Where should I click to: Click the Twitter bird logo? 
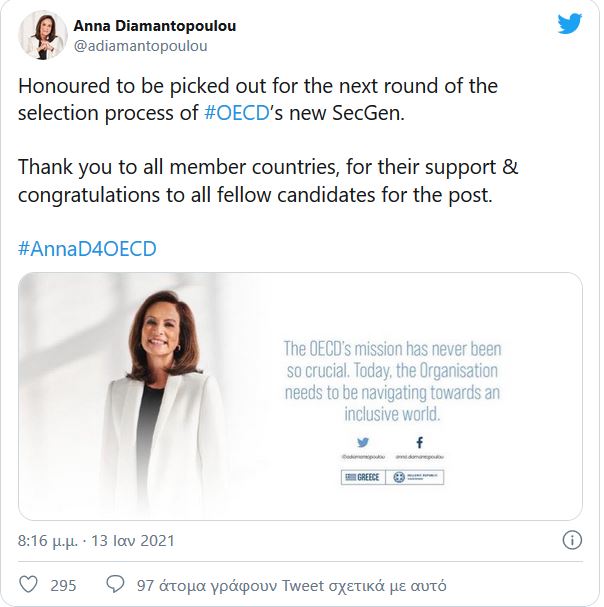(569, 23)
